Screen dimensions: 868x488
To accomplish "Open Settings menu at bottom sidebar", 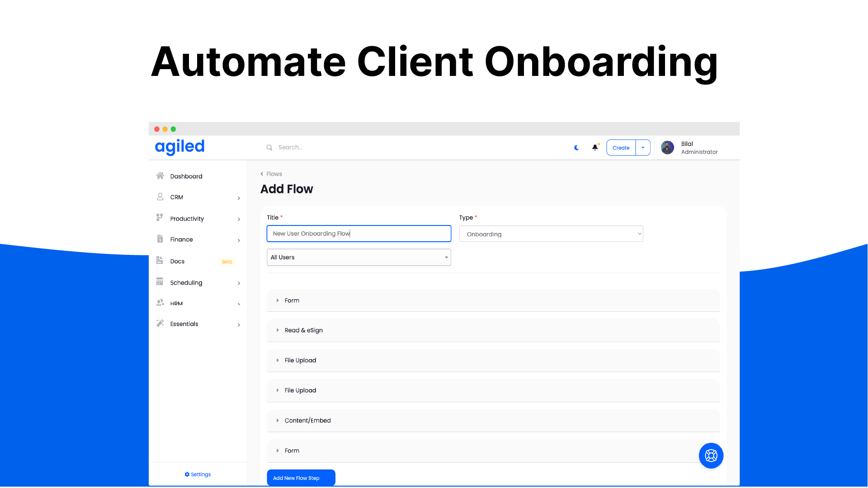I will tap(198, 474).
